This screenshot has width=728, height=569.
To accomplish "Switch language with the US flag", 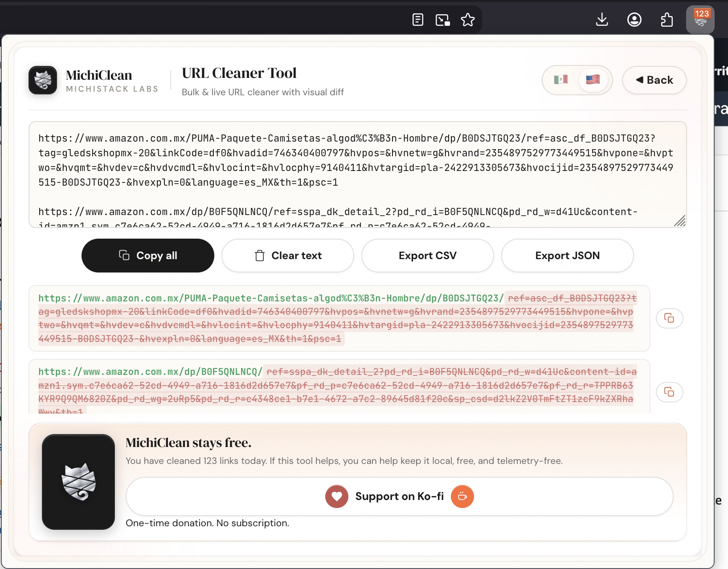I will [593, 80].
